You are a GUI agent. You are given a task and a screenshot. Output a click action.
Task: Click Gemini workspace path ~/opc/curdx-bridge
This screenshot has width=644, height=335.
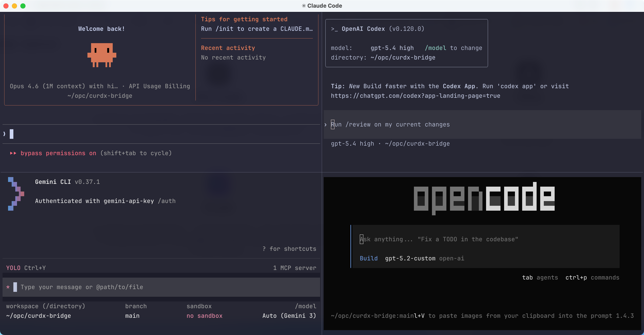point(38,316)
